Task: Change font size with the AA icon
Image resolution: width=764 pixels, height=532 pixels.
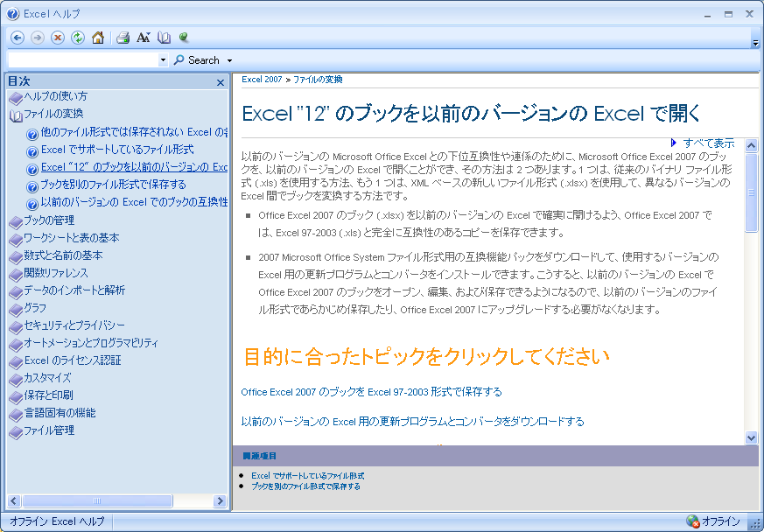Action: point(144,38)
